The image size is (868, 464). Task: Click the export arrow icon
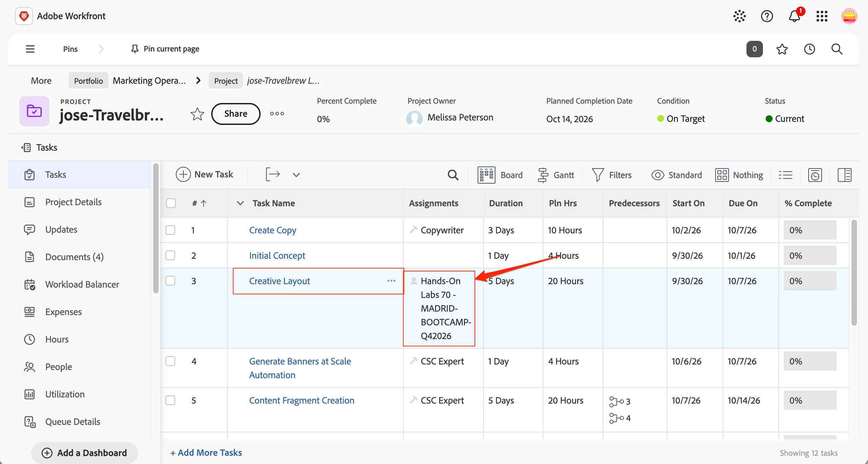click(x=273, y=175)
